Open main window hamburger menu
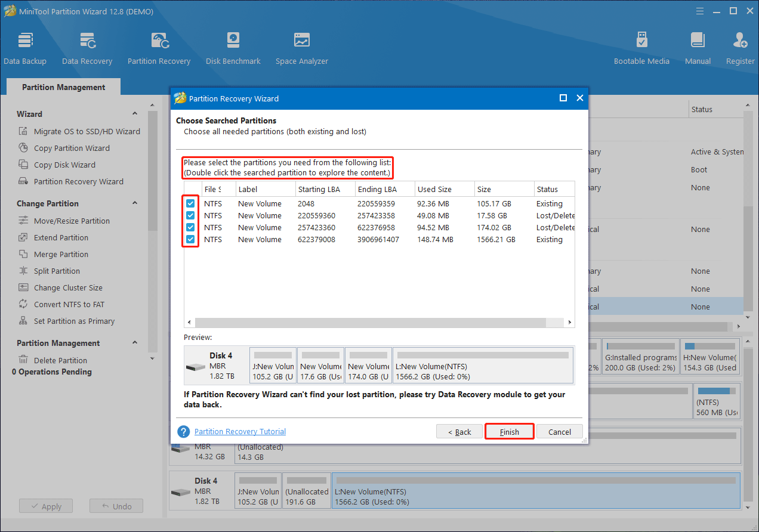This screenshot has height=532, width=759. (700, 11)
